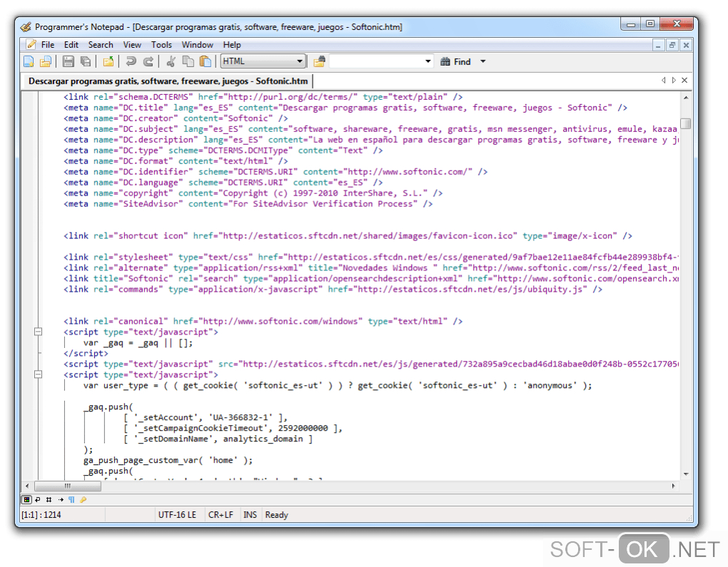Open the Tools menu
The image size is (728, 567).
point(161,45)
